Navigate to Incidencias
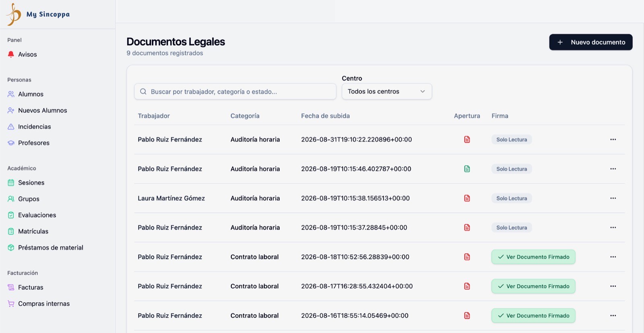The width and height of the screenshot is (644, 333). coord(35,126)
